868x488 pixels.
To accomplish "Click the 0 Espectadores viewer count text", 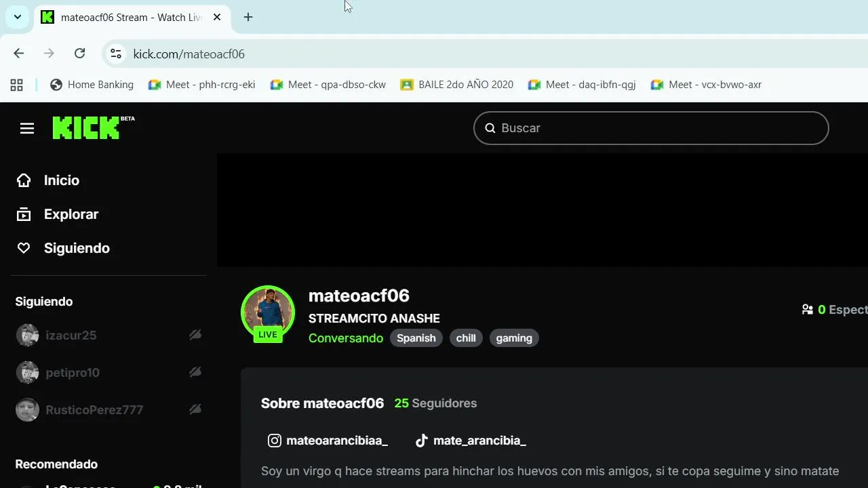I will click(x=842, y=310).
